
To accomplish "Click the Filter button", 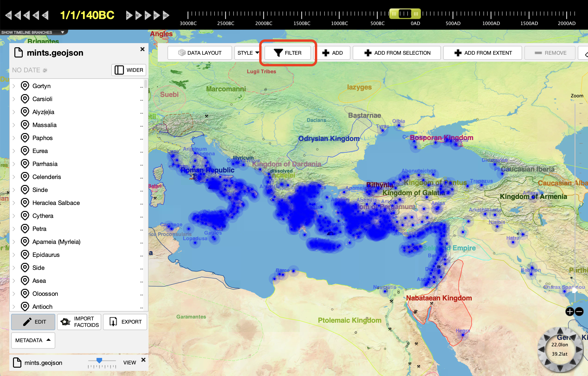I will [288, 53].
